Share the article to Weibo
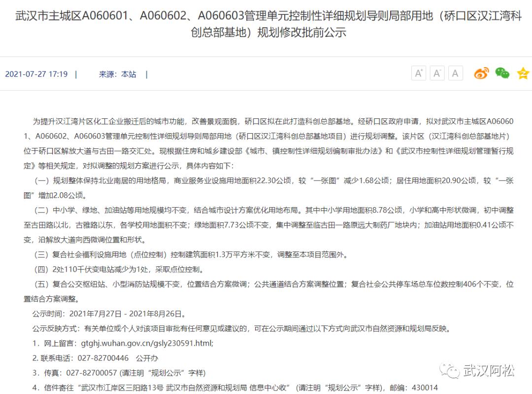 point(482,73)
